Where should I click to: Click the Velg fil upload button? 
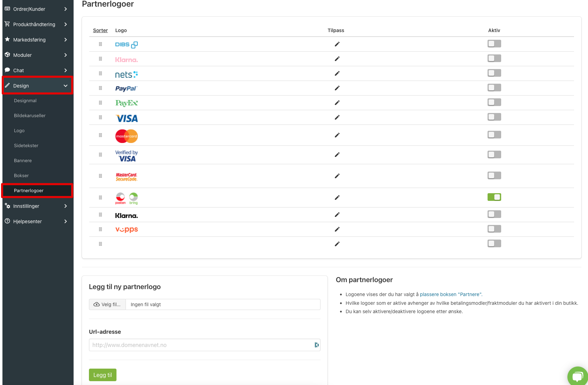click(x=107, y=304)
